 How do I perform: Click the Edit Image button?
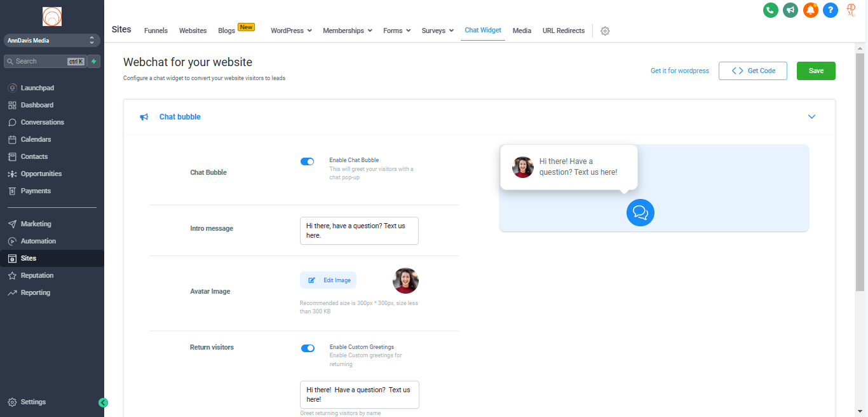[328, 280]
